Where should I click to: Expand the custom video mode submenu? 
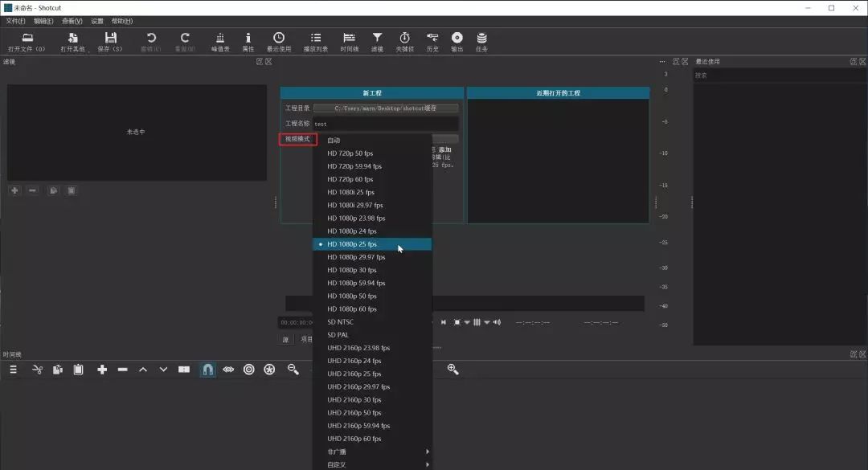[x=372, y=464]
